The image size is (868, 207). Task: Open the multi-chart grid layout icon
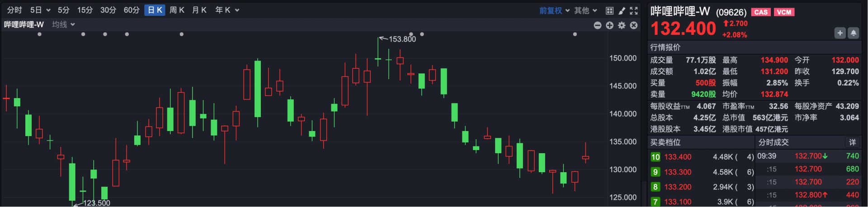point(609,10)
